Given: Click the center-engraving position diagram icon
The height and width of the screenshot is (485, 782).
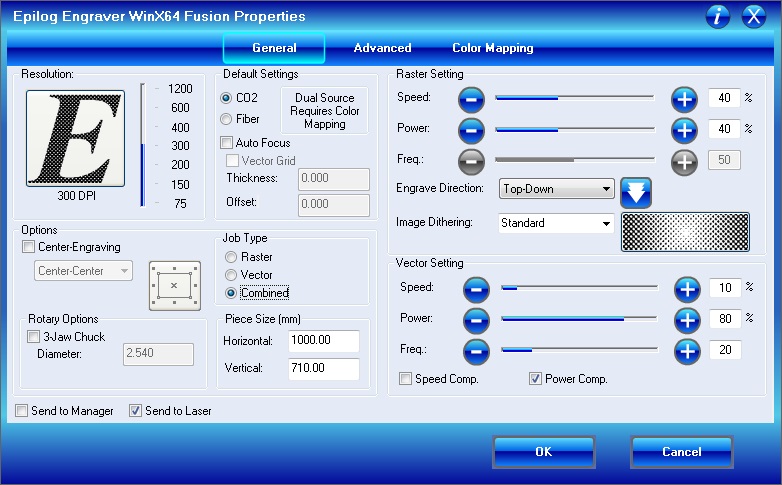Looking at the screenshot, I should [175, 286].
